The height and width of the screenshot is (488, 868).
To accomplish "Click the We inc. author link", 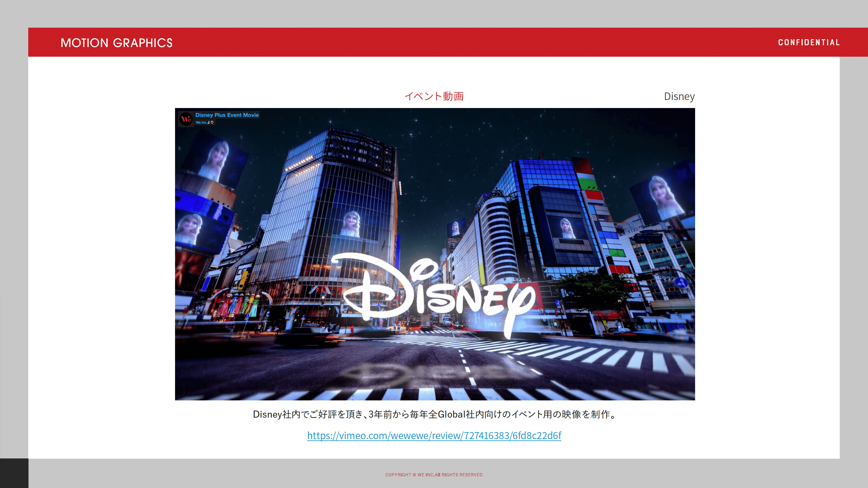I will point(201,123).
